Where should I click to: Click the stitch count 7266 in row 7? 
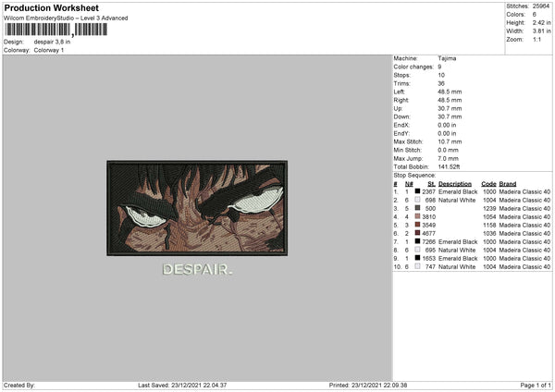428,241
